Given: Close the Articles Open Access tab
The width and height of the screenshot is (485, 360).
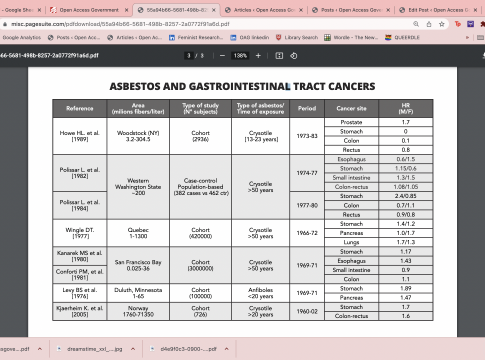Looking at the screenshot, I should (x=301, y=10).
